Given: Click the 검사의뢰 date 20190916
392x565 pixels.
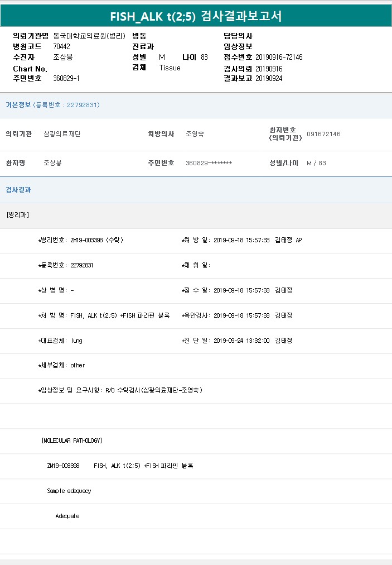Looking at the screenshot, I should (x=269, y=68).
